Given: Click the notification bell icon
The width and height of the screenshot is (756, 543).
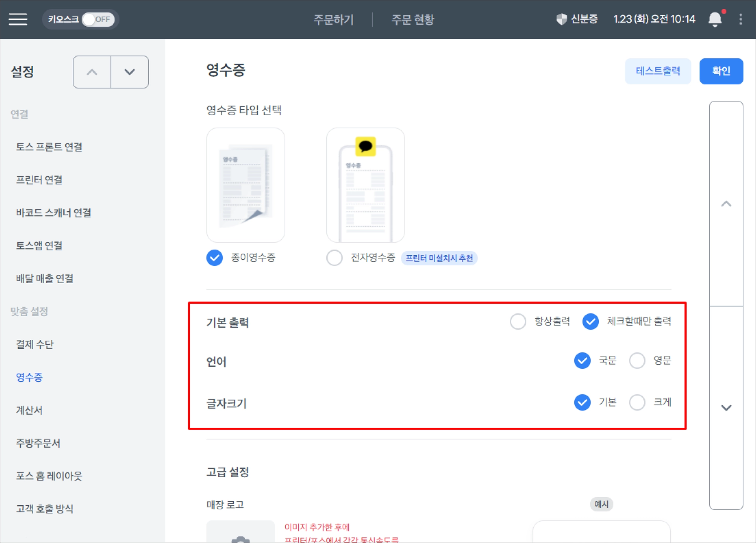Looking at the screenshot, I should [715, 19].
